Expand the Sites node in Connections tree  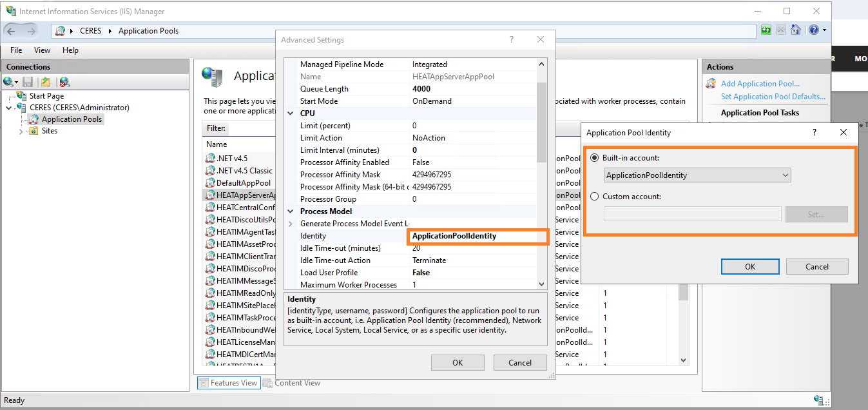click(x=20, y=130)
